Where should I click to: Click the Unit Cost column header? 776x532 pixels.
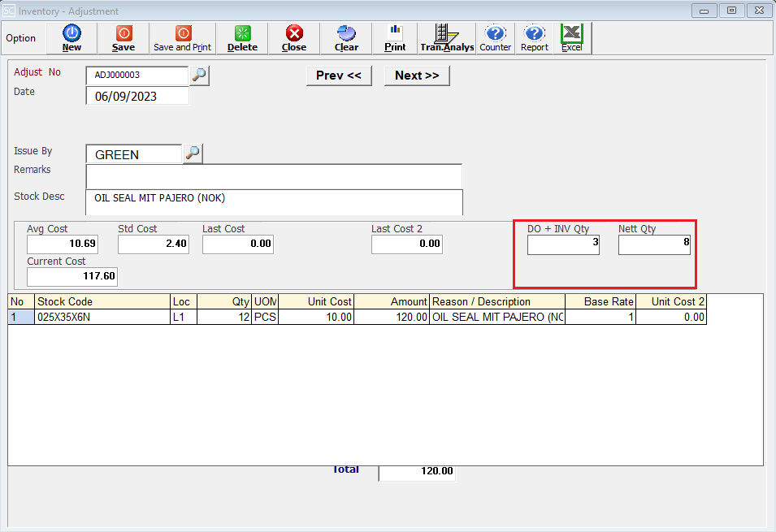(x=316, y=302)
